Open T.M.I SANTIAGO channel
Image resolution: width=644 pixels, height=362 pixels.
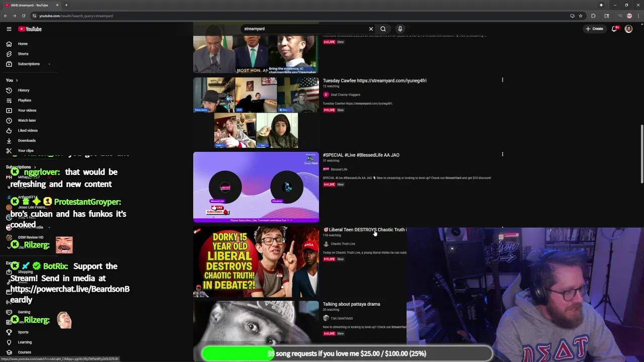coord(342,318)
